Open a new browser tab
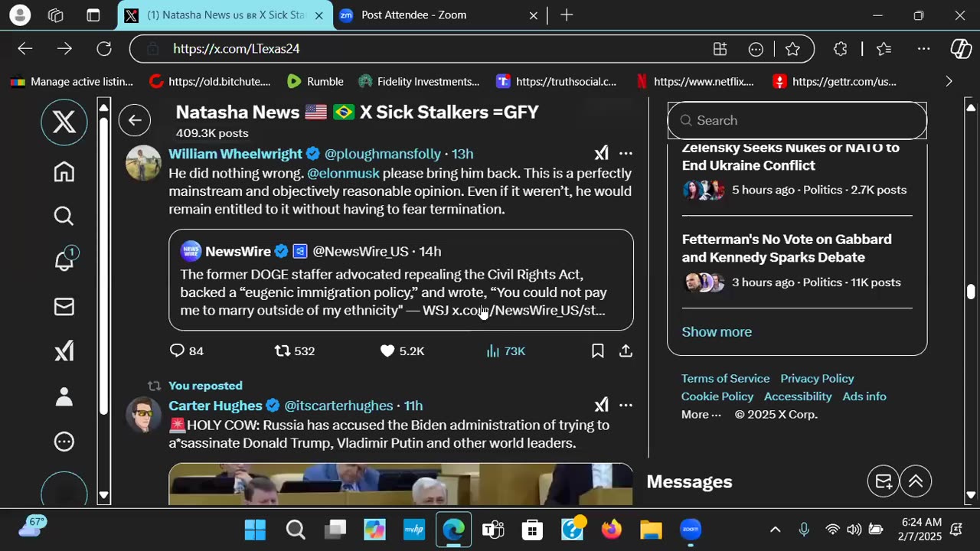 [567, 15]
